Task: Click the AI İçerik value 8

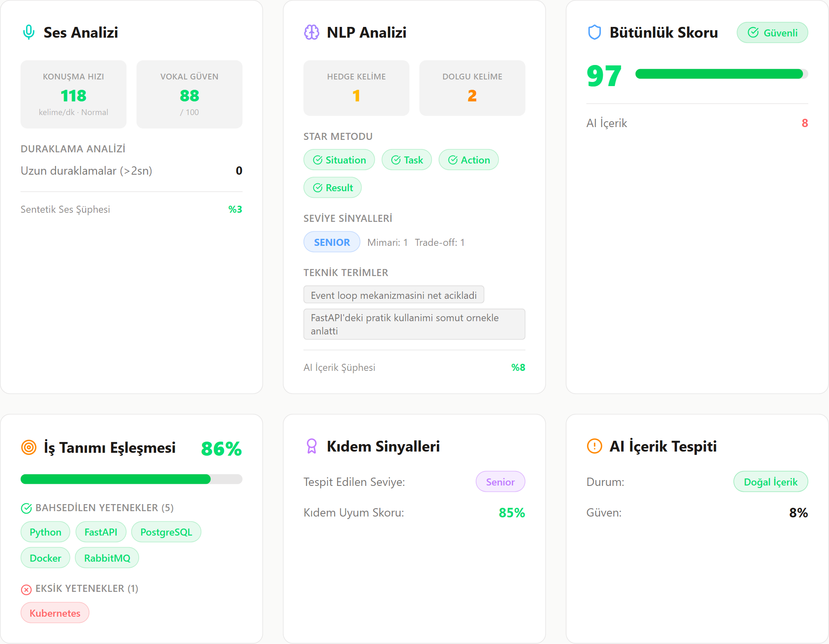Action: coord(805,123)
